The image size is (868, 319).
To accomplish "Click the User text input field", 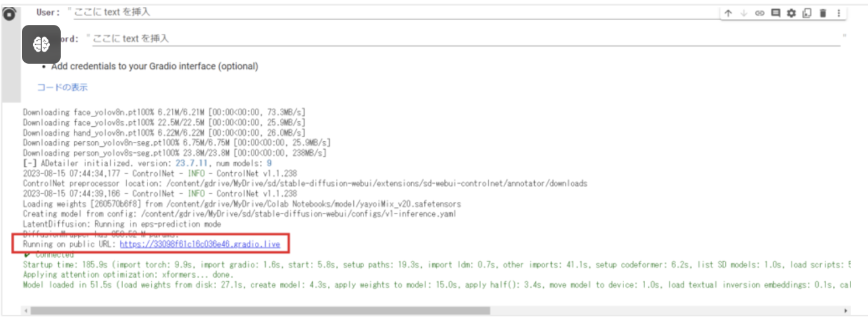I will point(395,12).
